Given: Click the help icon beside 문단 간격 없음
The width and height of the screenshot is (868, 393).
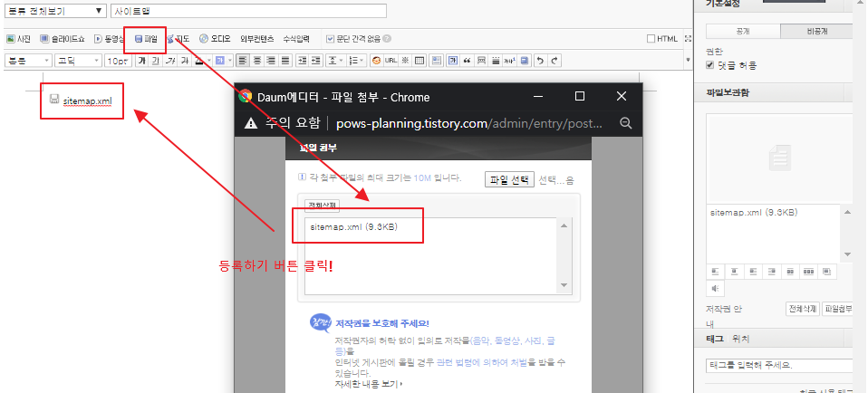Looking at the screenshot, I should (387, 39).
